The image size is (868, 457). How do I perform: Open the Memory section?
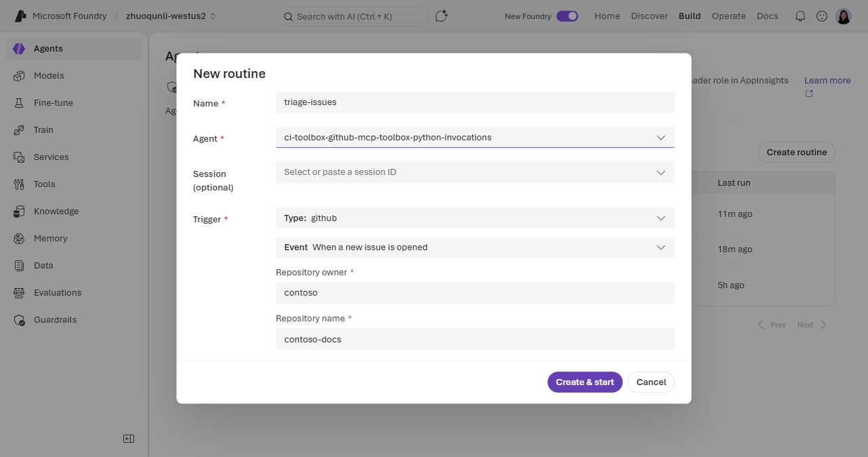(x=74, y=239)
